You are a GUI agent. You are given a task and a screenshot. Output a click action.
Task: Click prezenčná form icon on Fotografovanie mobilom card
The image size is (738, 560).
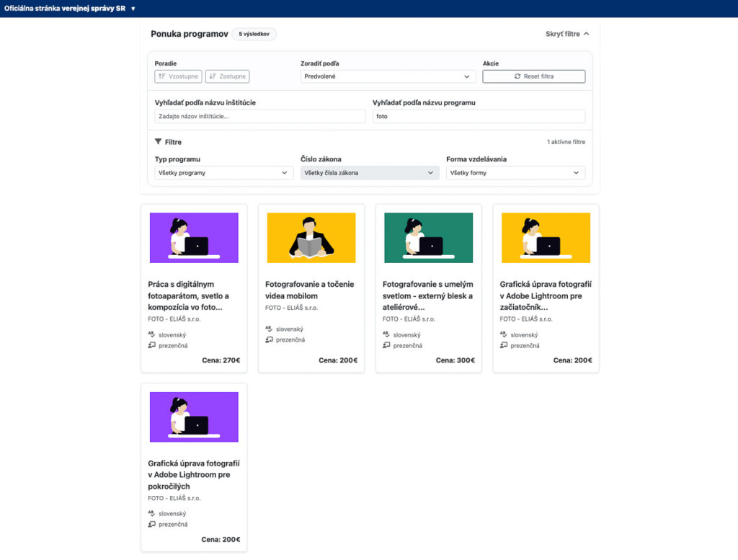coord(269,339)
